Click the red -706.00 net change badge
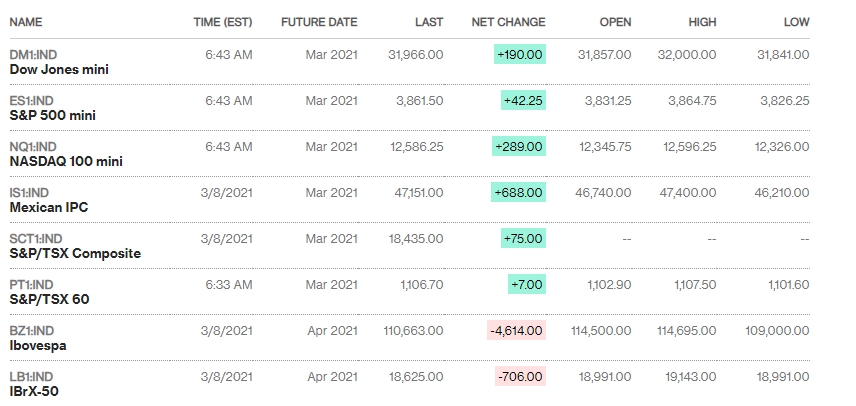The width and height of the screenshot is (856, 406). [520, 376]
